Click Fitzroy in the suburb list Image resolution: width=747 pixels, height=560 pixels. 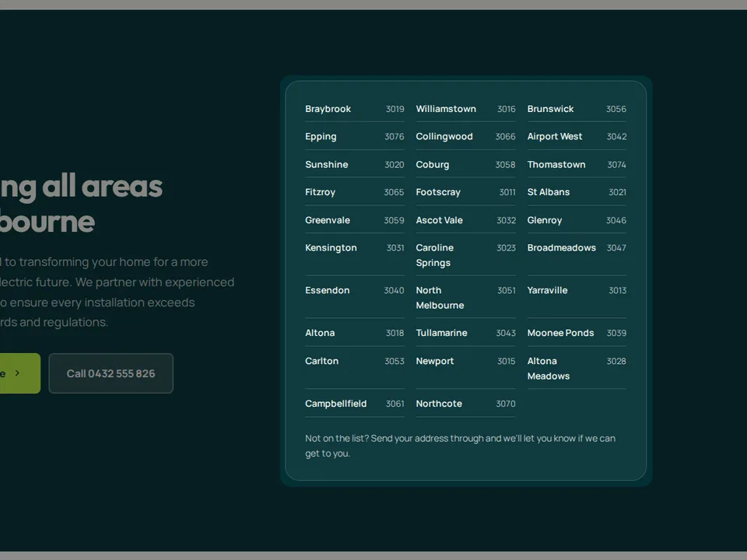[320, 192]
